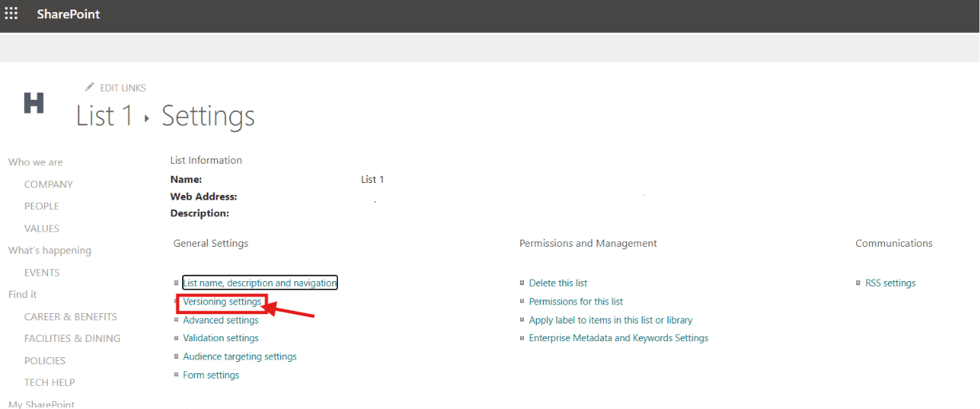Open What's happening navigation heading
Image resolution: width=980 pixels, height=409 pixels.
click(50, 250)
